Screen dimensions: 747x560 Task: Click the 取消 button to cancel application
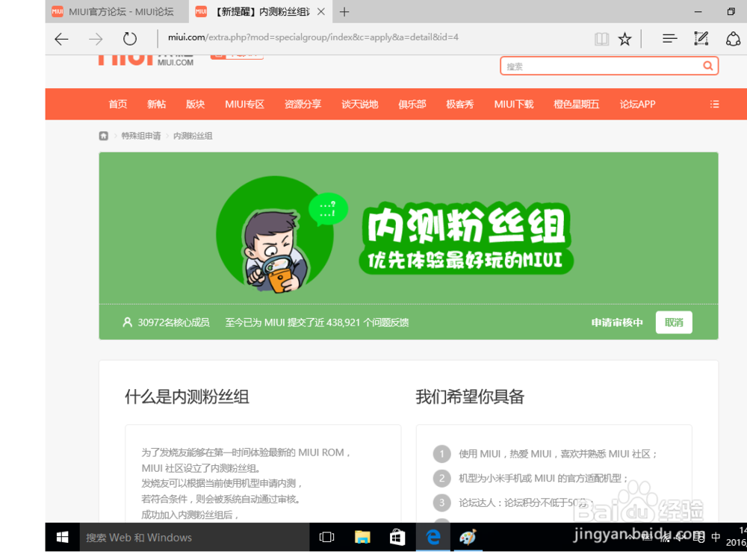tap(674, 323)
